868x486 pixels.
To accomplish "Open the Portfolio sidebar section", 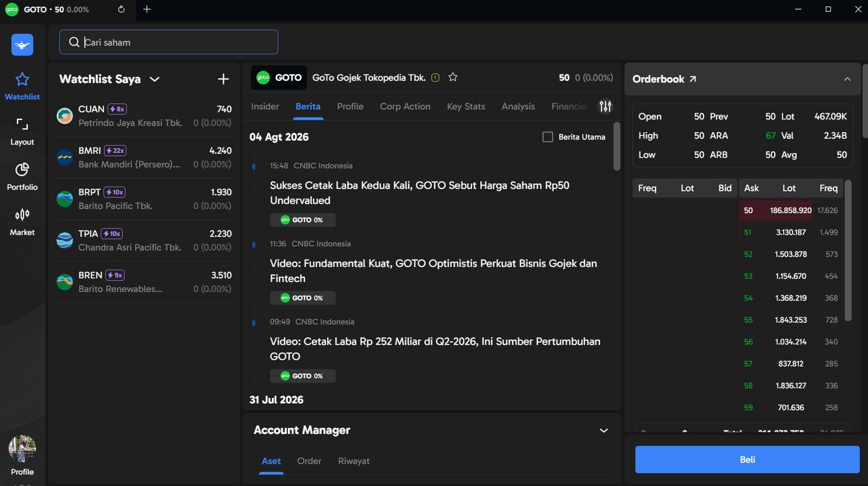I will [22, 177].
